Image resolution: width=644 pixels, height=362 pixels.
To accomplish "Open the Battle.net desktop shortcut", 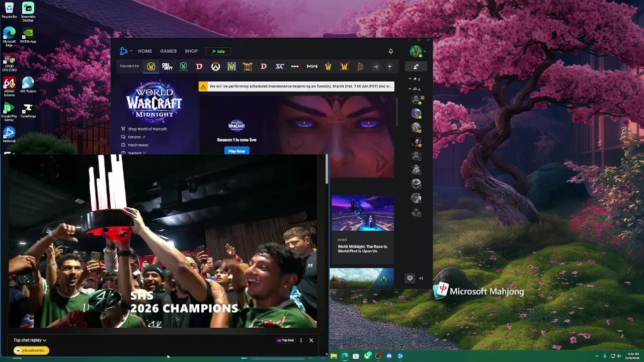I will [9, 135].
